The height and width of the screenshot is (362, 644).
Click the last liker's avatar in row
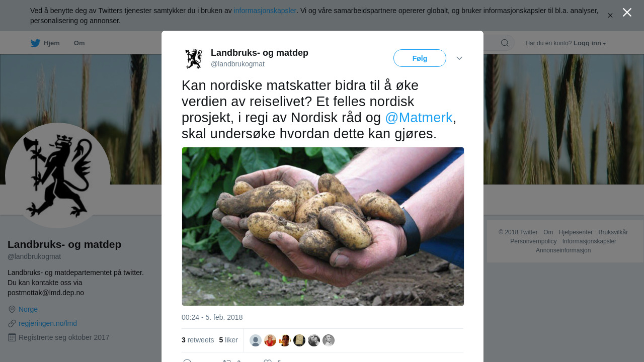pyautogui.click(x=329, y=340)
